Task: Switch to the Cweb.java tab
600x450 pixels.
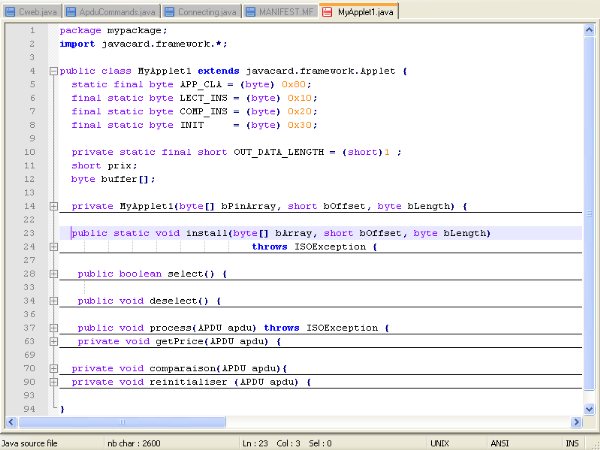Action: [x=36, y=11]
